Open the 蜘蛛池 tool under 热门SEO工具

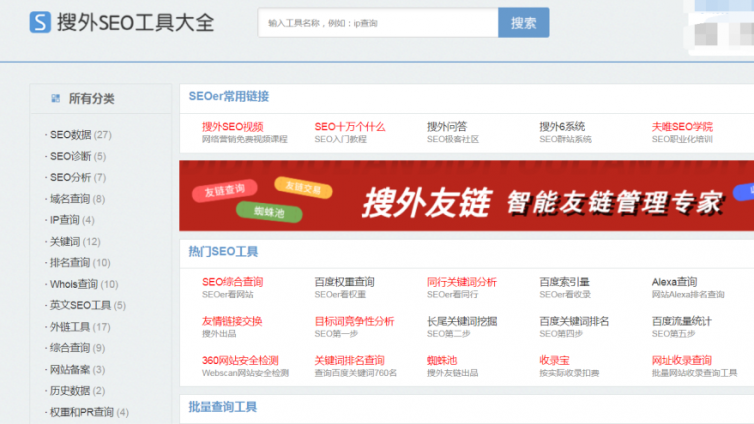tap(442, 361)
